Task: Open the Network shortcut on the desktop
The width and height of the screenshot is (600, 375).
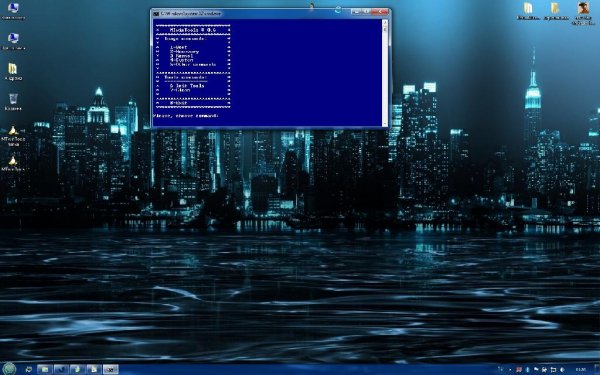Action: pyautogui.click(x=13, y=41)
